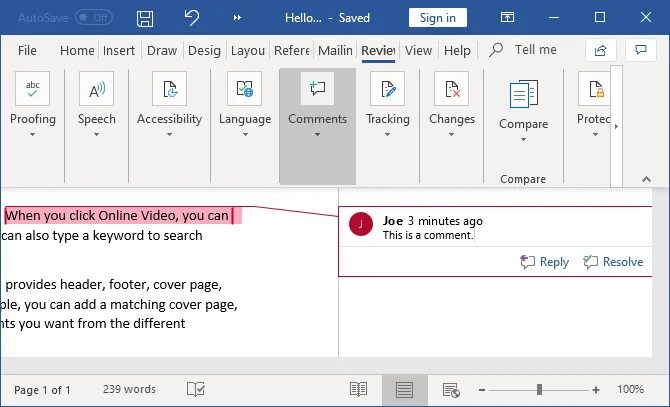This screenshot has width=670, height=407.
Task: Open the File menu tab
Action: (x=27, y=50)
